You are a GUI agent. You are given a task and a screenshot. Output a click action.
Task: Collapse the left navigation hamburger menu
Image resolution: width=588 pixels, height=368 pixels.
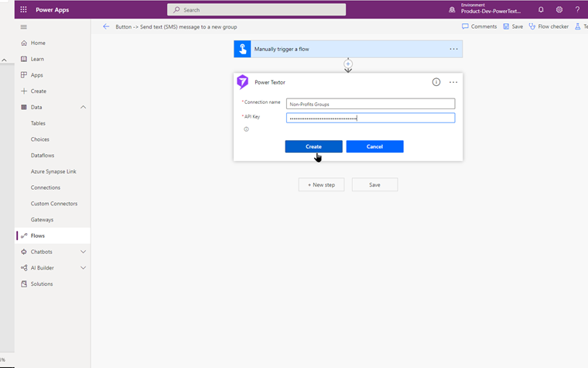tap(24, 26)
